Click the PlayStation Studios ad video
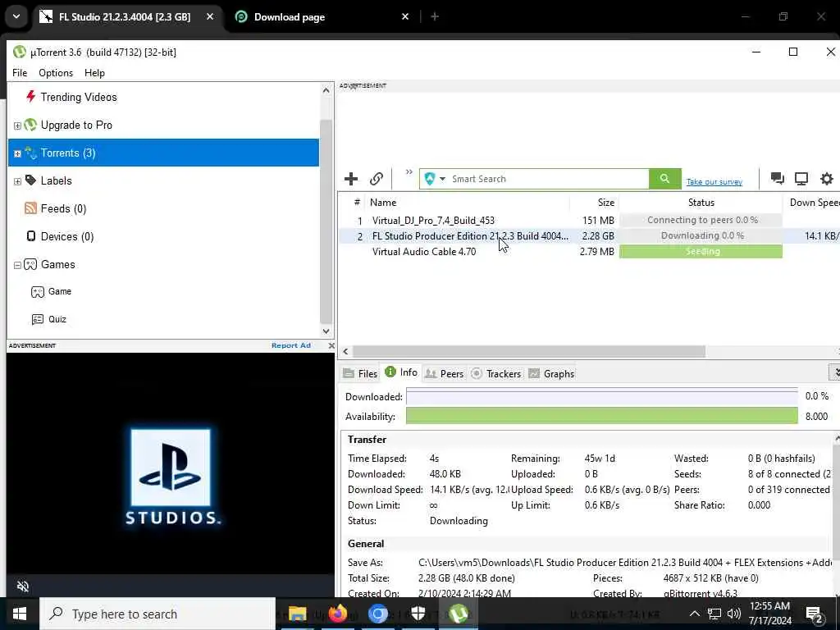Viewport: 840px width, 630px height. coord(171,463)
